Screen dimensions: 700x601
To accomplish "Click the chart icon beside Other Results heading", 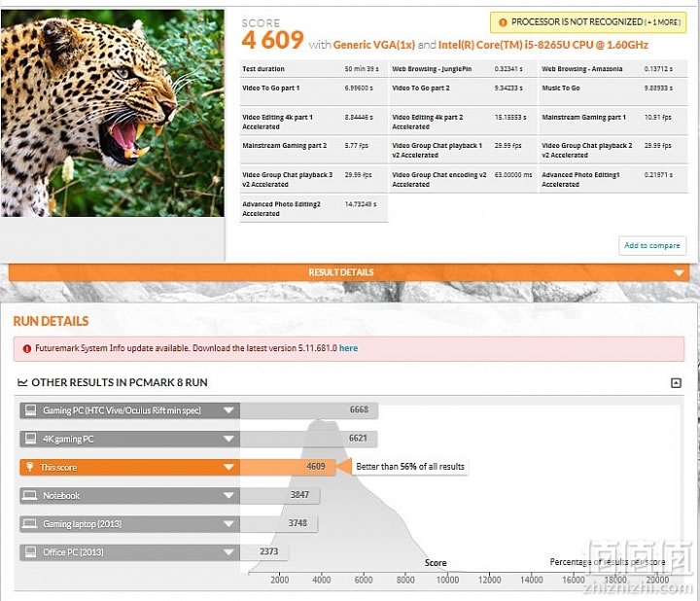I will click(x=22, y=382).
